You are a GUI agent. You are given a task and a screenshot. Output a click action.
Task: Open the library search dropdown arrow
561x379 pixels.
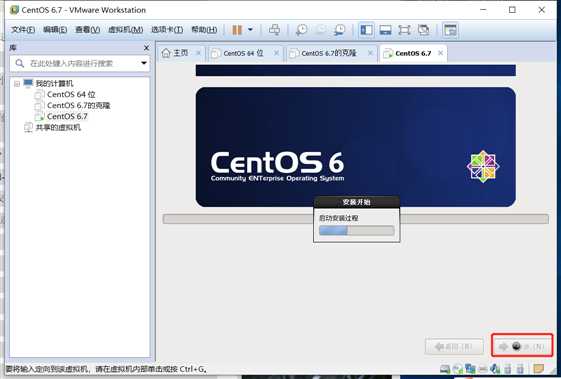(x=144, y=63)
